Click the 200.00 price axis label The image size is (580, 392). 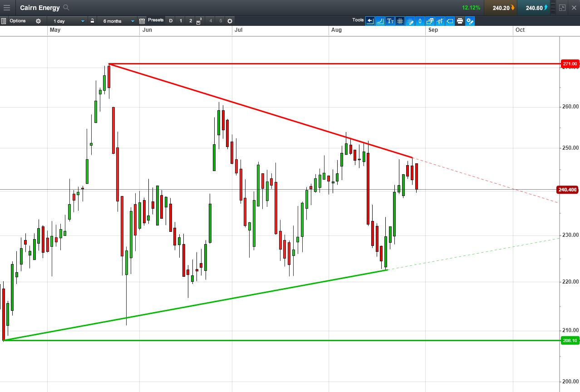(x=570, y=382)
